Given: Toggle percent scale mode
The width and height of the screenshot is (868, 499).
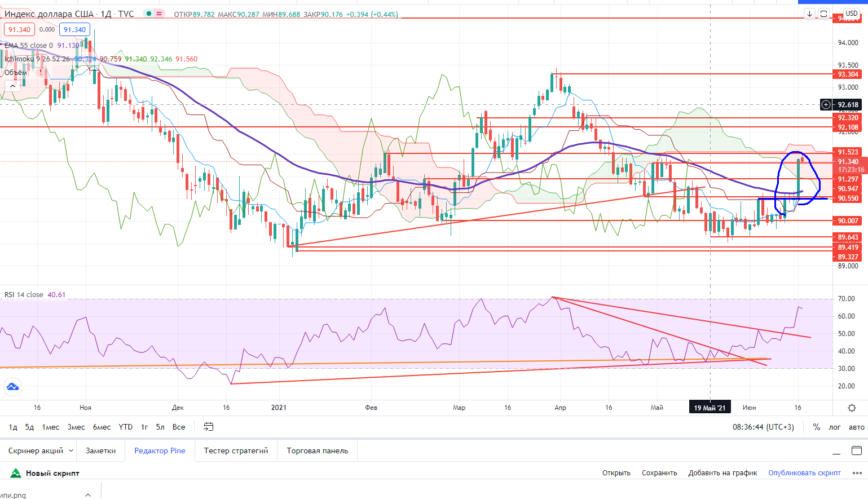Looking at the screenshot, I should coord(816,427).
